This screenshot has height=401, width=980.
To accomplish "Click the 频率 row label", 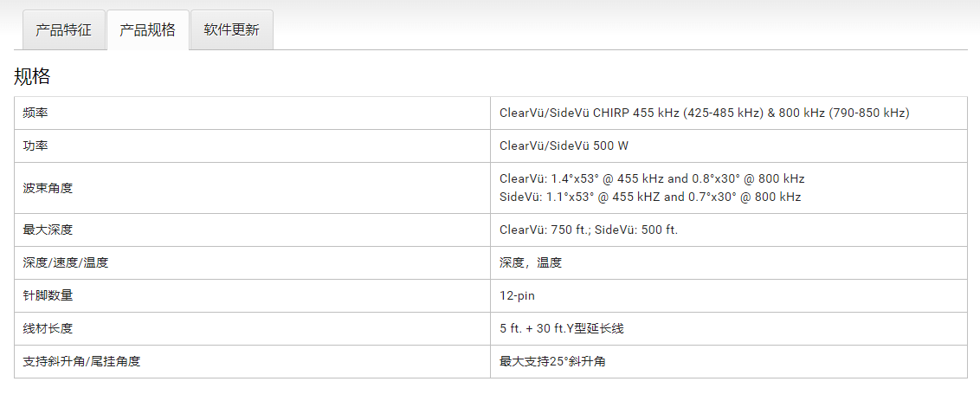I will 35,113.
